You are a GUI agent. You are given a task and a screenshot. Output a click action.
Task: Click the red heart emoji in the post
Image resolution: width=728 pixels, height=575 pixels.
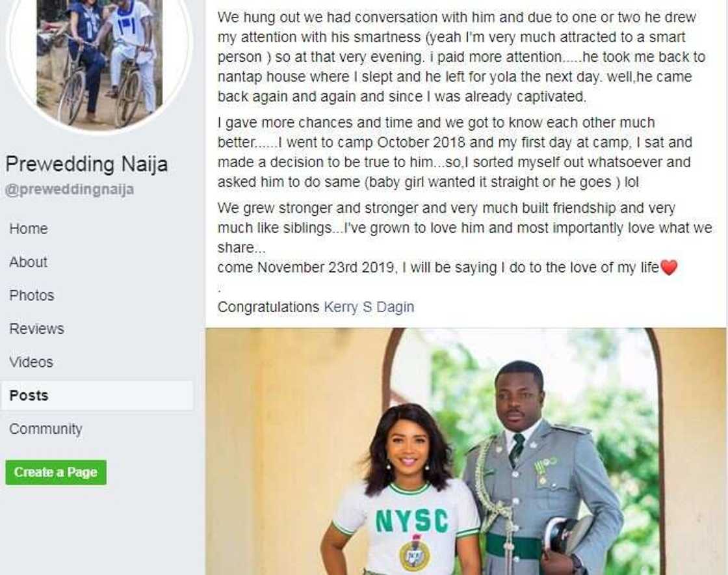click(669, 267)
